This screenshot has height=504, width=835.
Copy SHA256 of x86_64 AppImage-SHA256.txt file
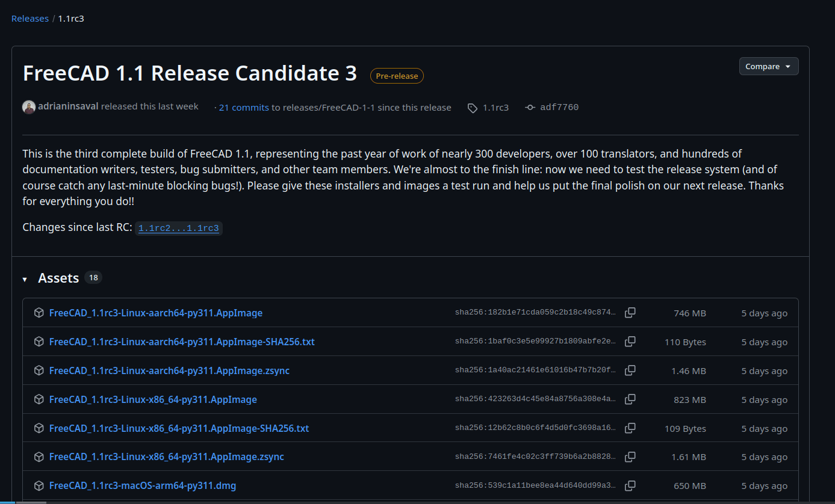click(x=630, y=428)
